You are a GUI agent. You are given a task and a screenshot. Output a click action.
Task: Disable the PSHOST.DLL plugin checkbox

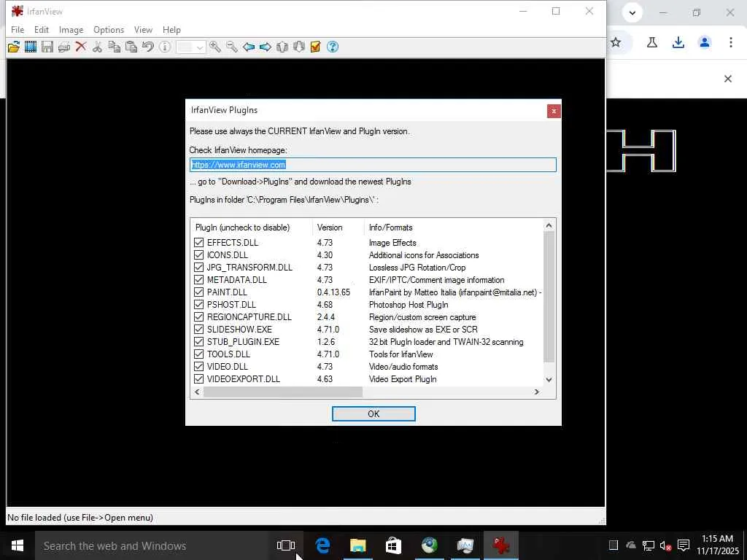pos(198,304)
